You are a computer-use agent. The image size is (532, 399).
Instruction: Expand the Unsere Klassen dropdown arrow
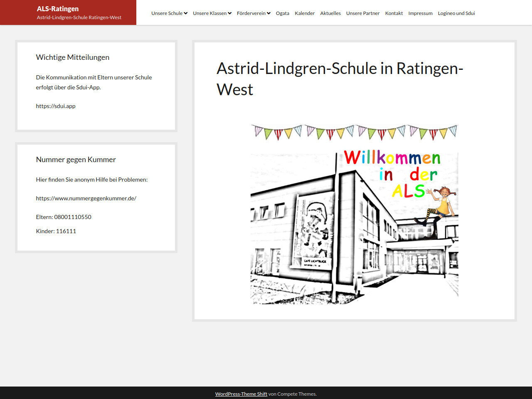tap(229, 13)
